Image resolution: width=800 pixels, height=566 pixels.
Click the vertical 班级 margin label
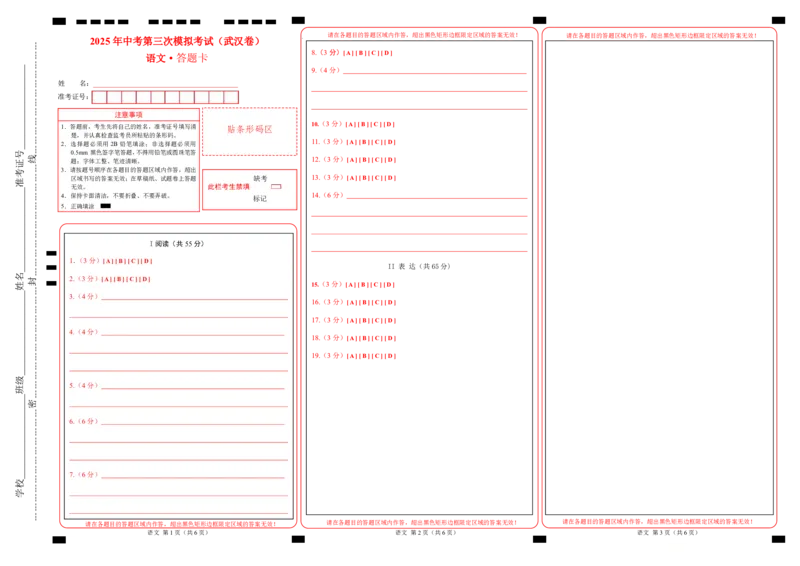(19, 385)
